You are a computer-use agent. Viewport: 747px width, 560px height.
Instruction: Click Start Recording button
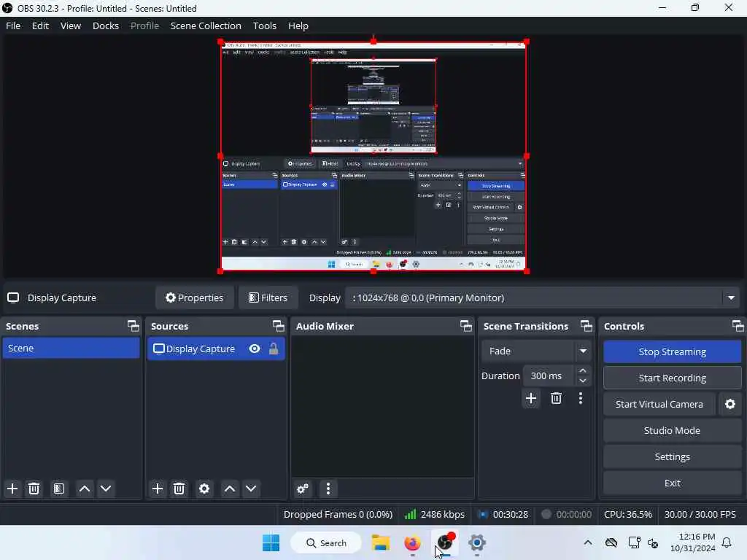click(672, 378)
